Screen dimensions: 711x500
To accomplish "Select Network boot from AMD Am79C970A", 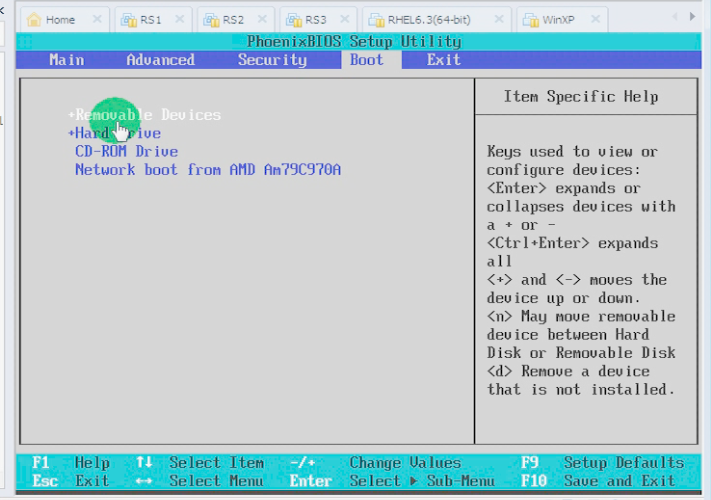I will point(208,170).
